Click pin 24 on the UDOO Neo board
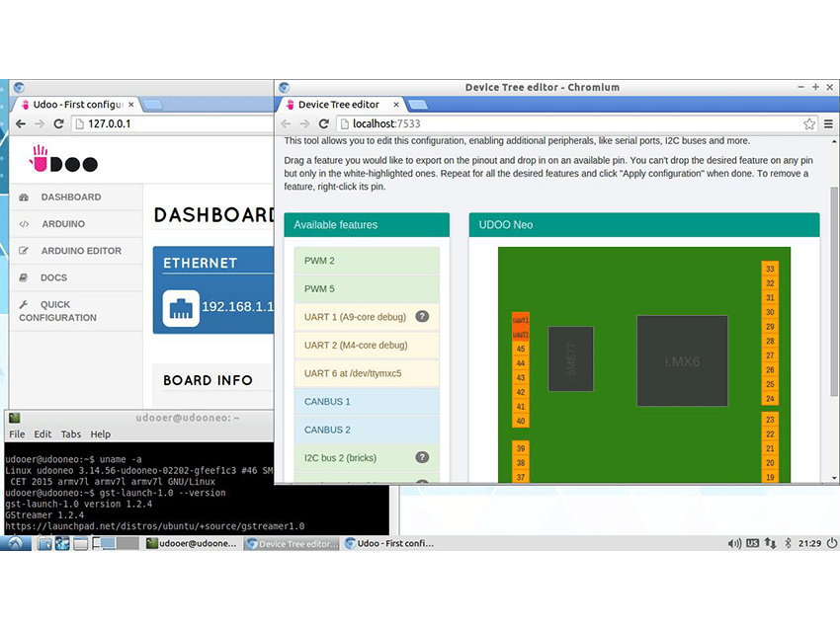This screenshot has width=840, height=630. (770, 399)
